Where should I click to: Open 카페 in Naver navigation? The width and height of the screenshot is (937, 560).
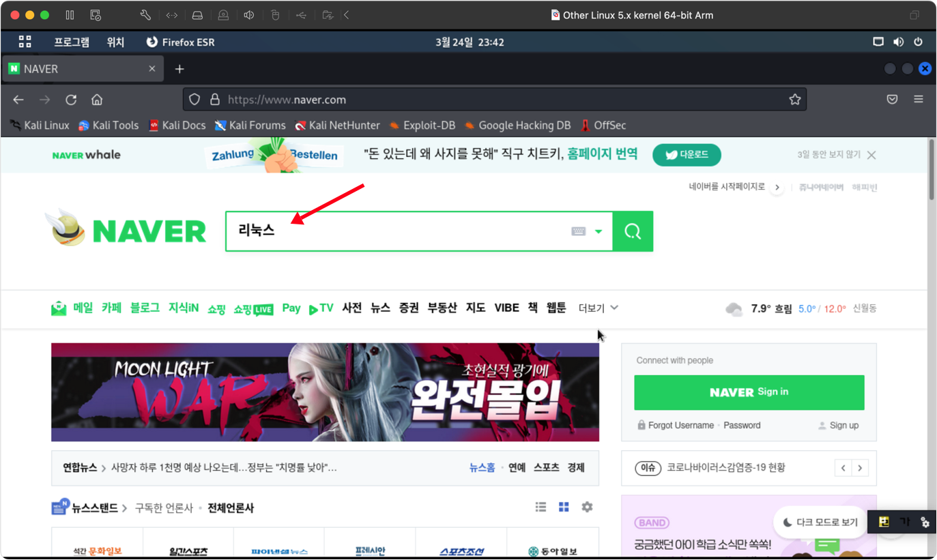111,308
